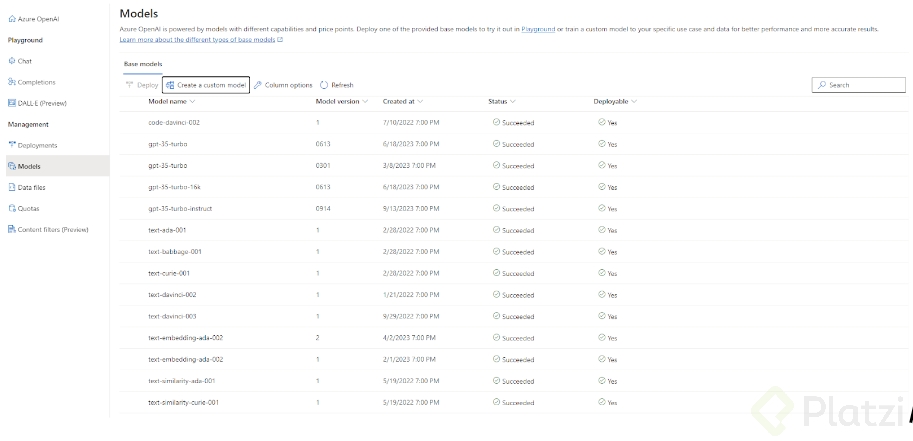This screenshot has height=441, width=913.
Task: Open the Azure OpenAI home icon
Action: point(12,19)
